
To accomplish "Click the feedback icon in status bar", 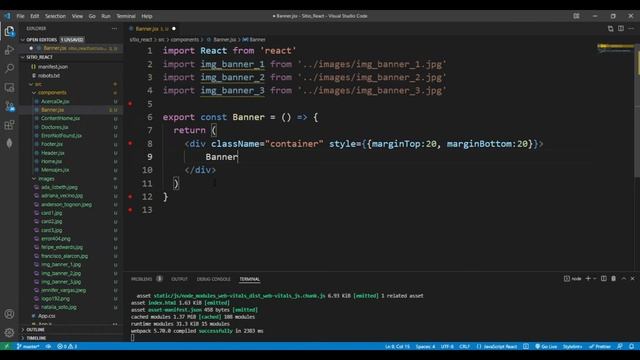I will 620,346.
